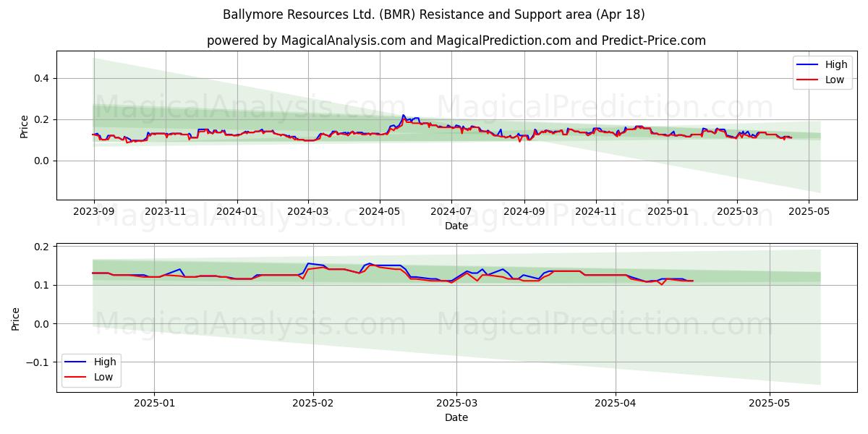Image resolution: width=868 pixels, height=434 pixels.
Task: Click the '2024-07' date tick label
Action: pos(451,211)
